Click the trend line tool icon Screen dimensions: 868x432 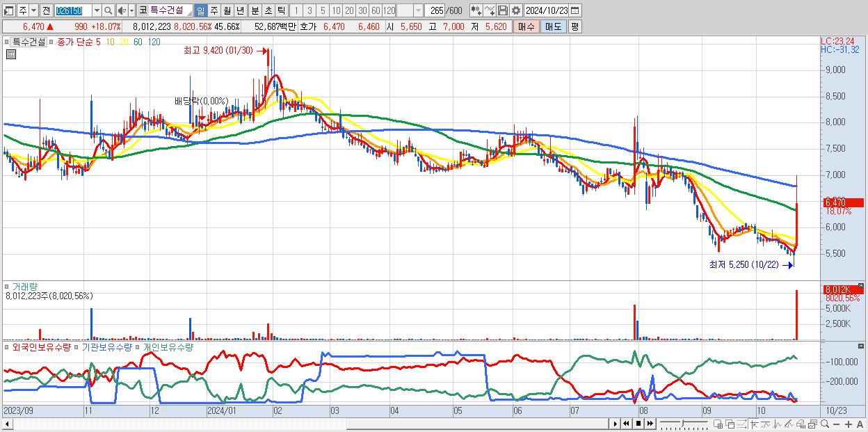(766, 424)
